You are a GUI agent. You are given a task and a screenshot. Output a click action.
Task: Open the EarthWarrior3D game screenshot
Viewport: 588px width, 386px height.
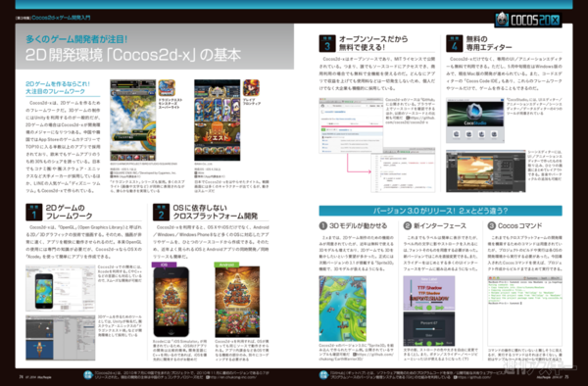(x=342, y=309)
